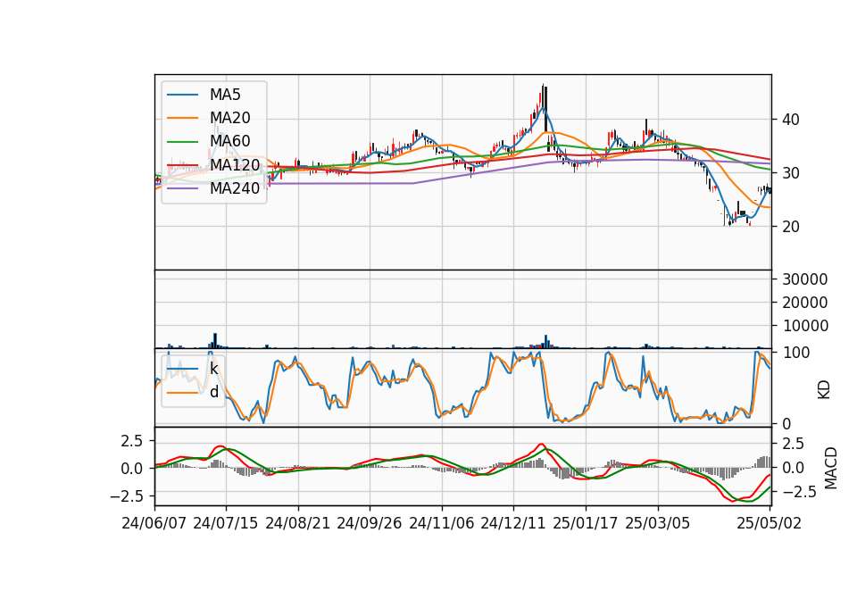Click the KD axis value 100
This screenshot has height=616, width=857.
point(796,353)
